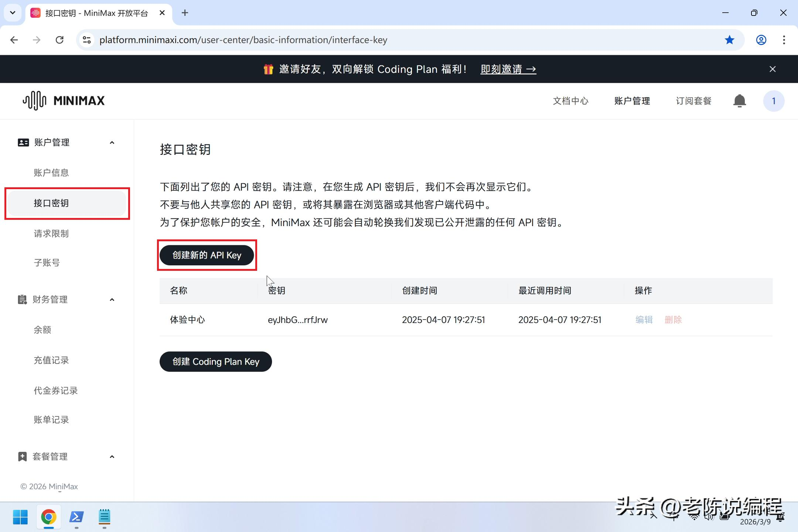
Task: Bookmark star icon in address bar
Action: (729, 40)
